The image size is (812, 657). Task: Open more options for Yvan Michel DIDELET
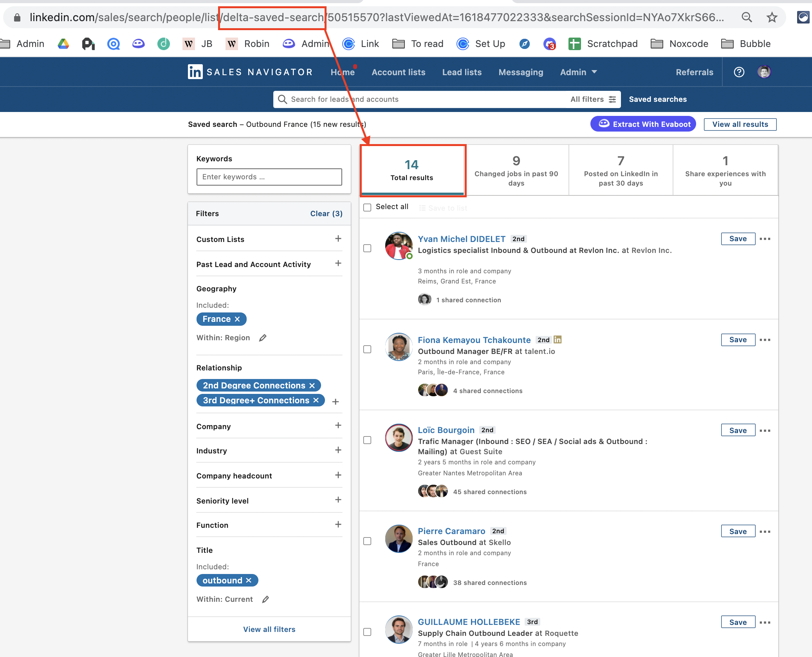point(765,239)
